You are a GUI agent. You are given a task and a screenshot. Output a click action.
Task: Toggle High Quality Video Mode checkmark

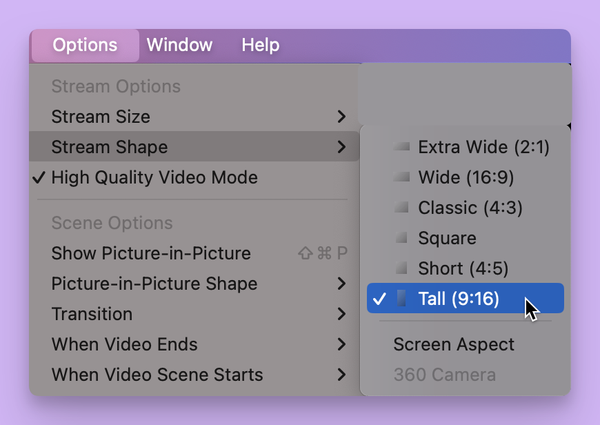[x=154, y=178]
